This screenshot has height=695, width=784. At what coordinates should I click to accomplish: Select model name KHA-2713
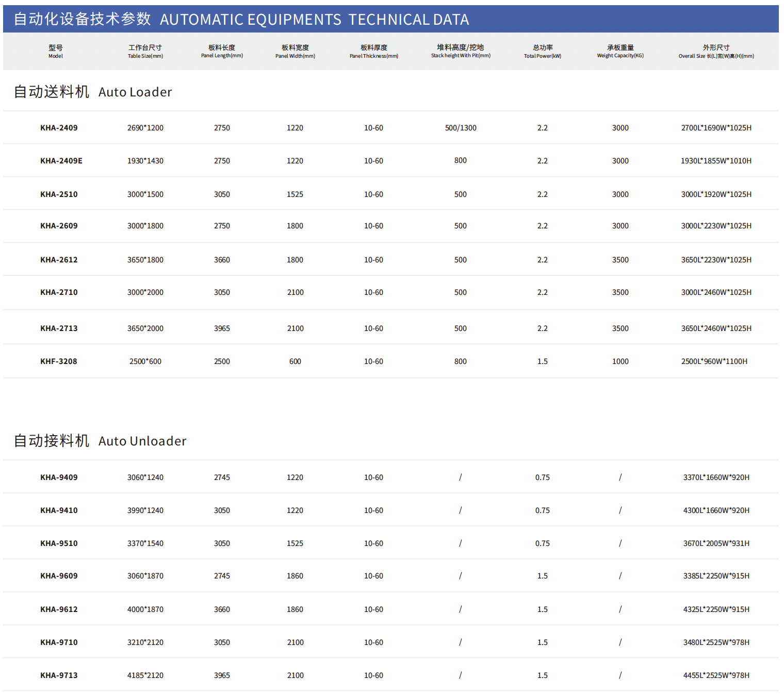(59, 328)
